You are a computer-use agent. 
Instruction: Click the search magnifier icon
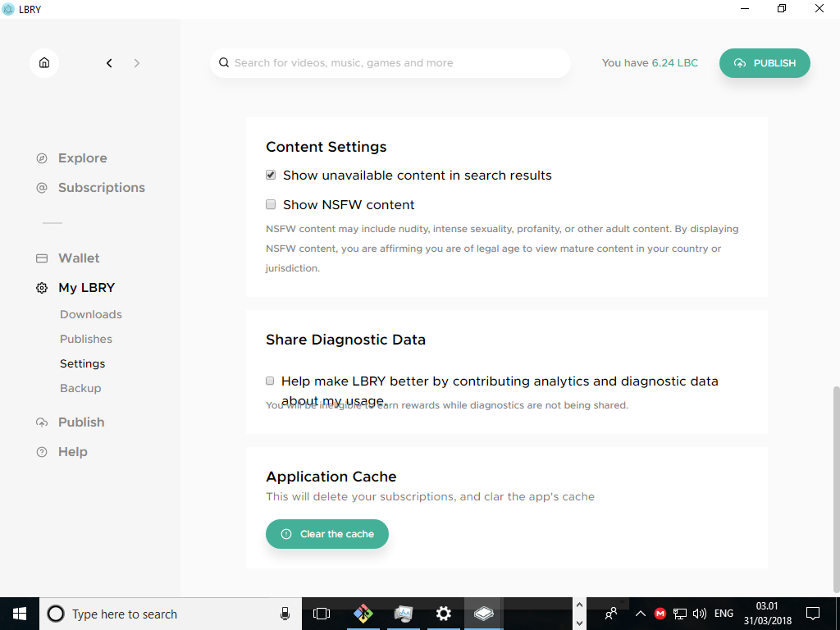pos(224,62)
